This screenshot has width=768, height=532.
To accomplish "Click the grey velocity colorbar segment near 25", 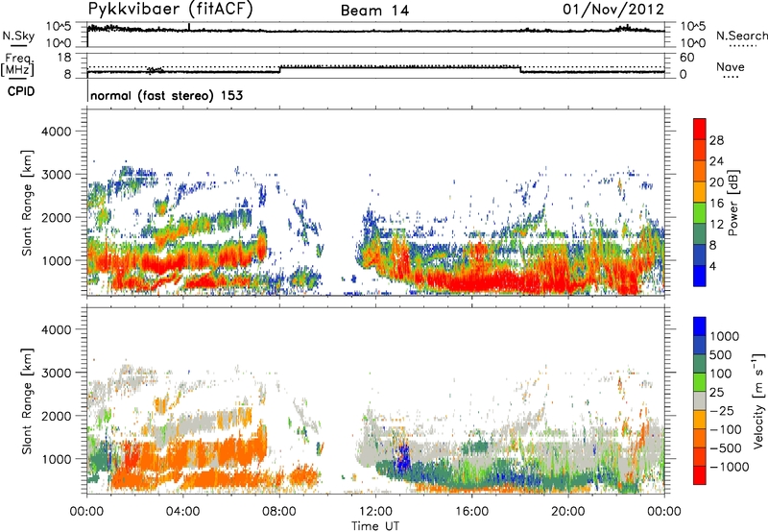I will 700,401.
